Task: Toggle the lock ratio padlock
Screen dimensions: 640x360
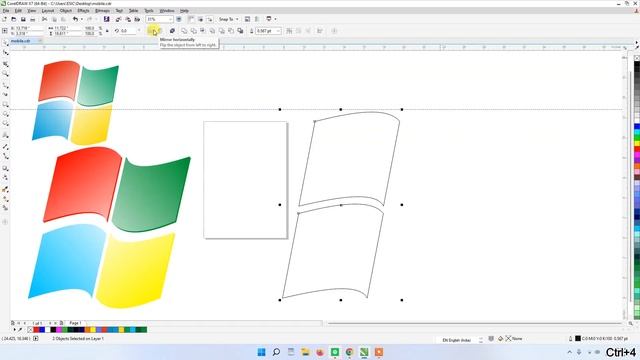Action: coord(107,31)
